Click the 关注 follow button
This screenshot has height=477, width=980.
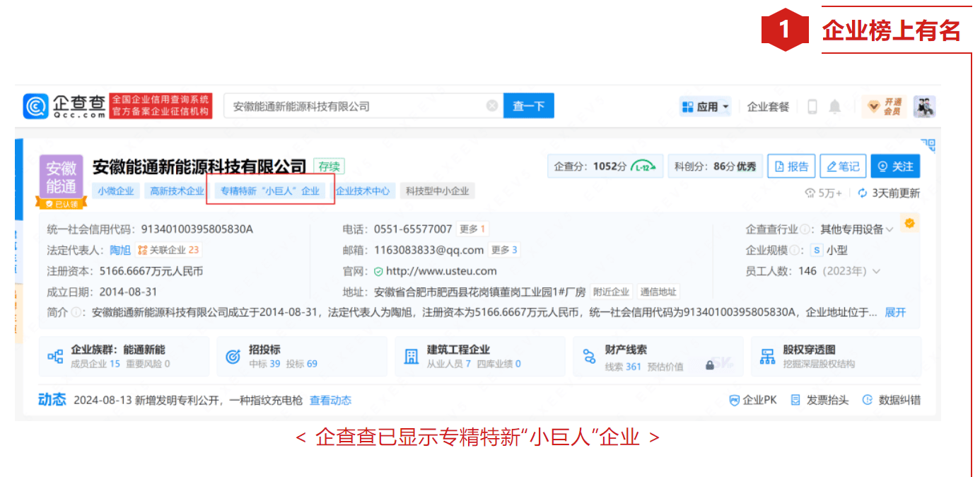(x=895, y=166)
